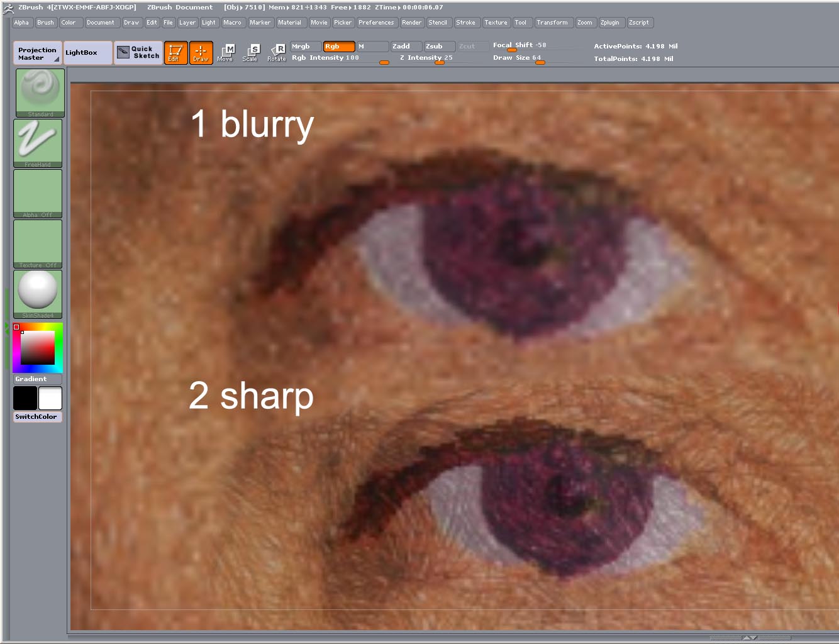Open the Tool menu
Viewport: 839px width, 644px height.
(522, 23)
